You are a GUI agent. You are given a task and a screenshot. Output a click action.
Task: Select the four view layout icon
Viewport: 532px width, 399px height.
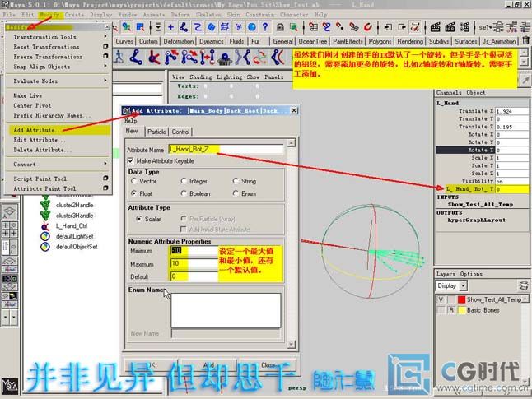click(x=10, y=230)
